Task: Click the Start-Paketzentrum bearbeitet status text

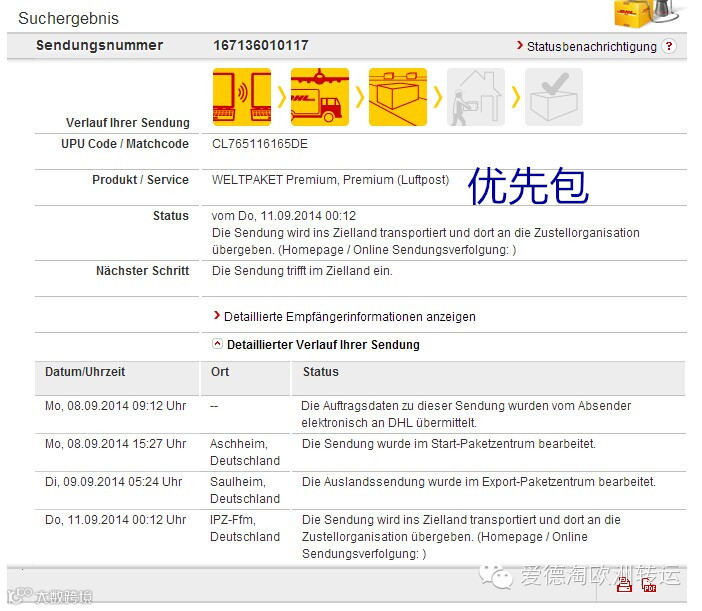Action: [449, 444]
